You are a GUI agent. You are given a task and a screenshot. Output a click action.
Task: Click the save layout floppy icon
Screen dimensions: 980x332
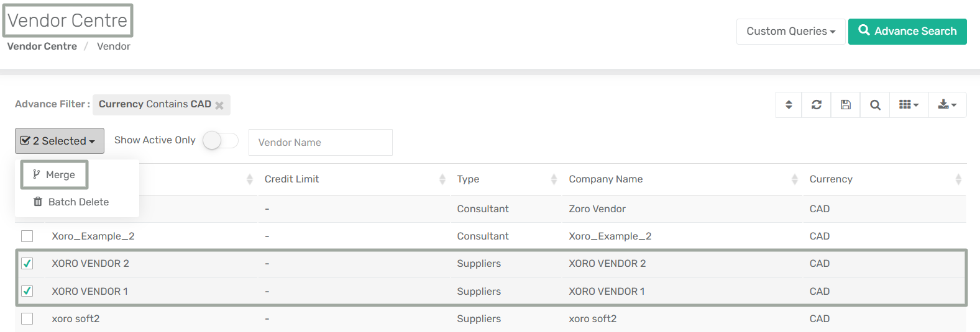[846, 105]
